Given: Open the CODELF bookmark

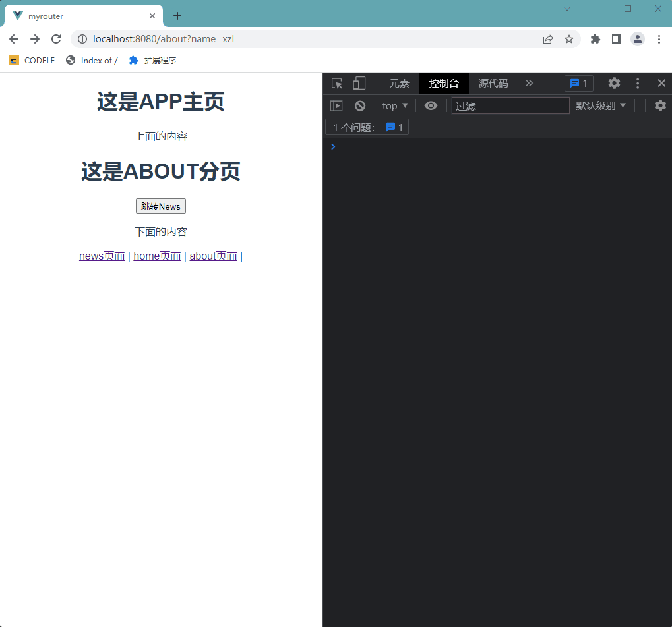Looking at the screenshot, I should 32,60.
